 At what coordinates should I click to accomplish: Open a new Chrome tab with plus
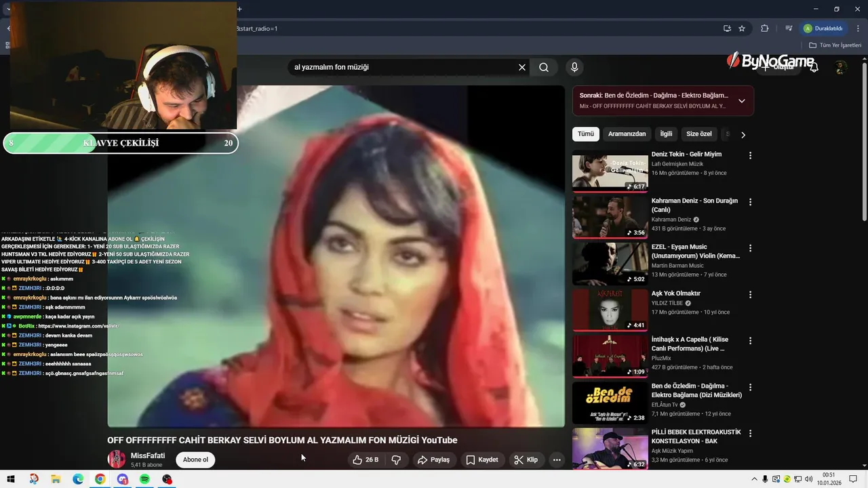click(239, 9)
